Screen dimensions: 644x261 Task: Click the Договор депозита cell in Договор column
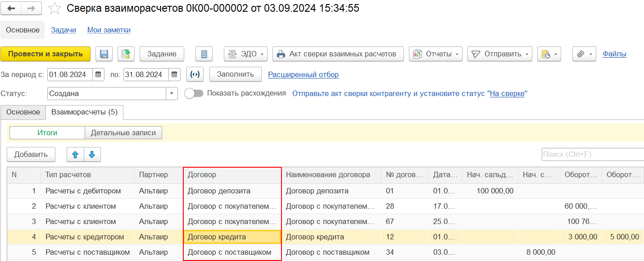pos(232,191)
